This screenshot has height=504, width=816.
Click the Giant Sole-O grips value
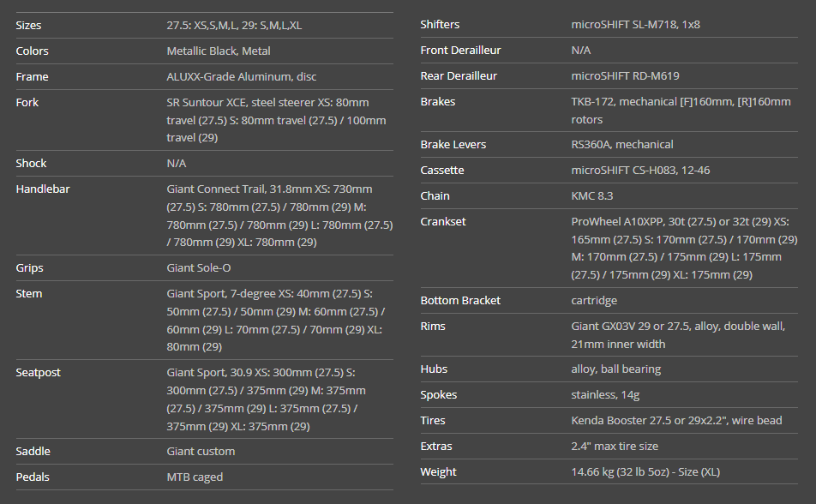pyautogui.click(x=199, y=268)
